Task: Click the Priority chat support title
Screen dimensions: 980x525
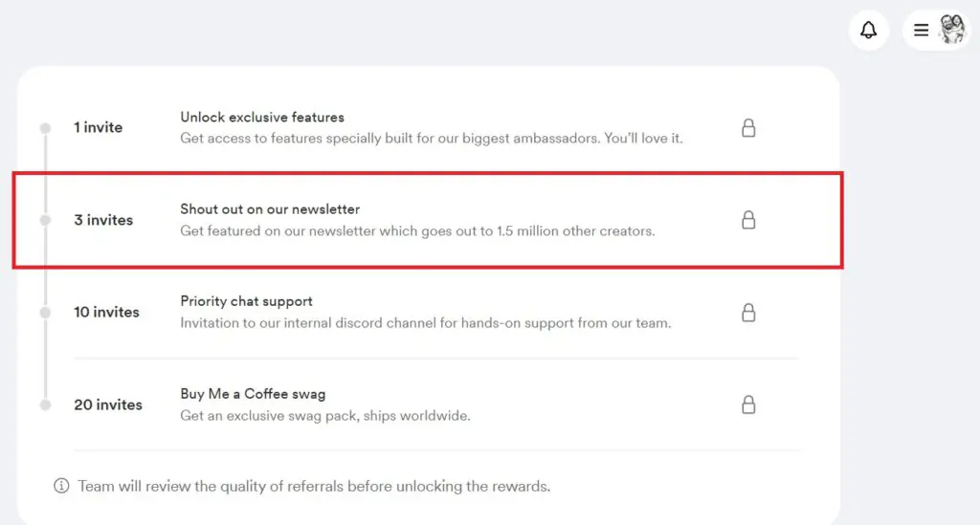Action: coord(246,301)
